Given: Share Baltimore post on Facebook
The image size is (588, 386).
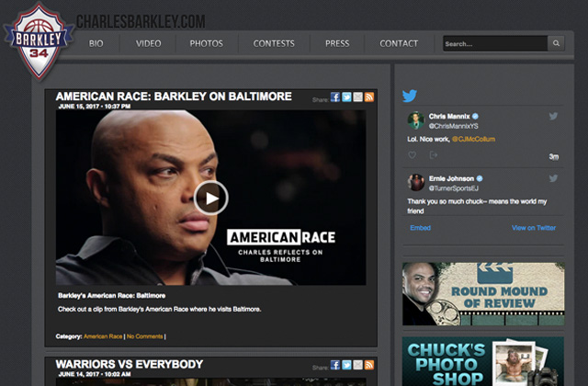Looking at the screenshot, I should 335,97.
